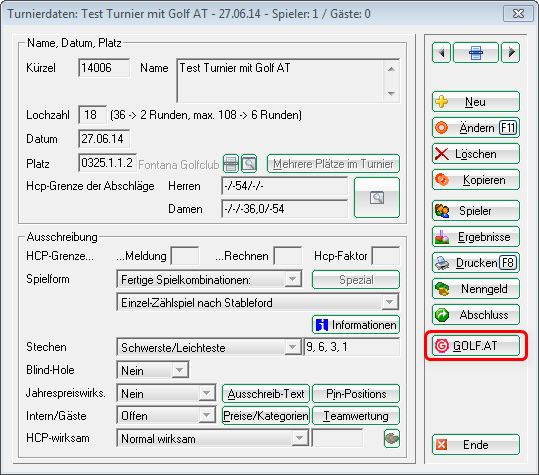
Task: Open the Einzel-Zählspiel nach Stableford dropdown
Action: coord(389,302)
